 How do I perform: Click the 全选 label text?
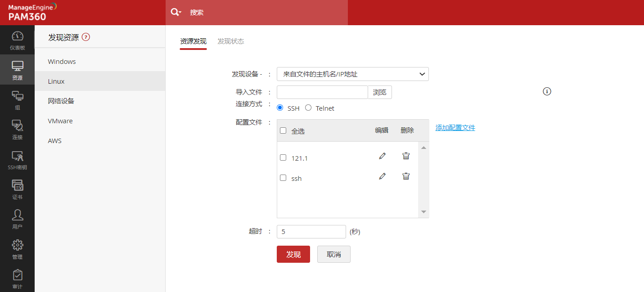pyautogui.click(x=298, y=131)
